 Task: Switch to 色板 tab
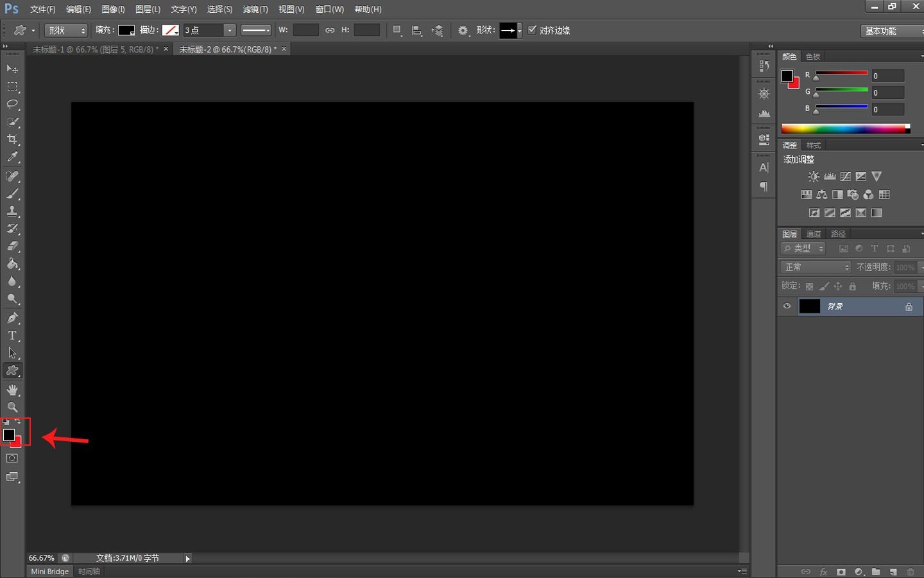(813, 57)
